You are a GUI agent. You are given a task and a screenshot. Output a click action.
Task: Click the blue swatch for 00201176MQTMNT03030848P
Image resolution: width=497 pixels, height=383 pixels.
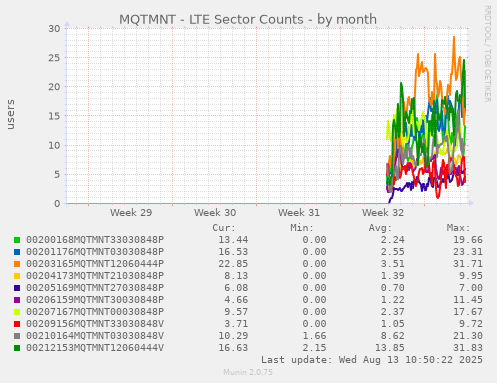point(17,252)
